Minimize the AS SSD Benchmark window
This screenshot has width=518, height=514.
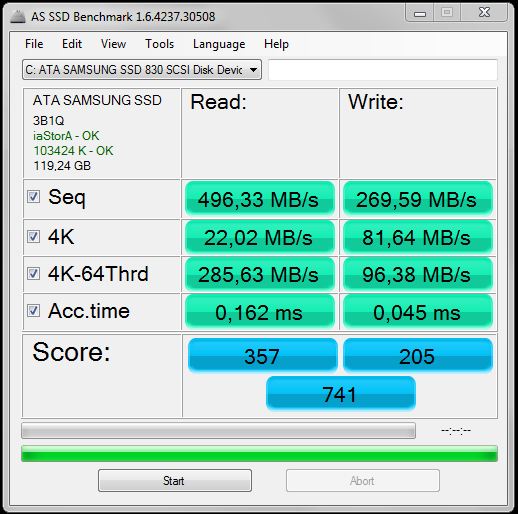[420, 13]
